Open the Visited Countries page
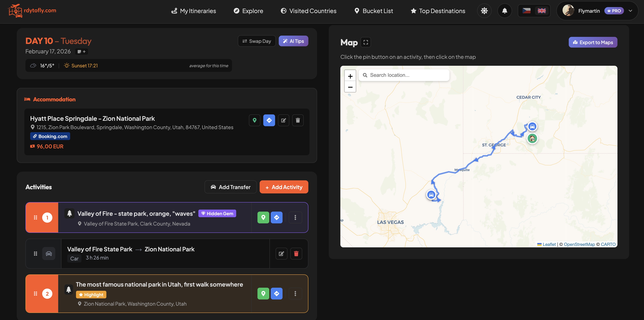The height and width of the screenshot is (320, 644). (308, 11)
